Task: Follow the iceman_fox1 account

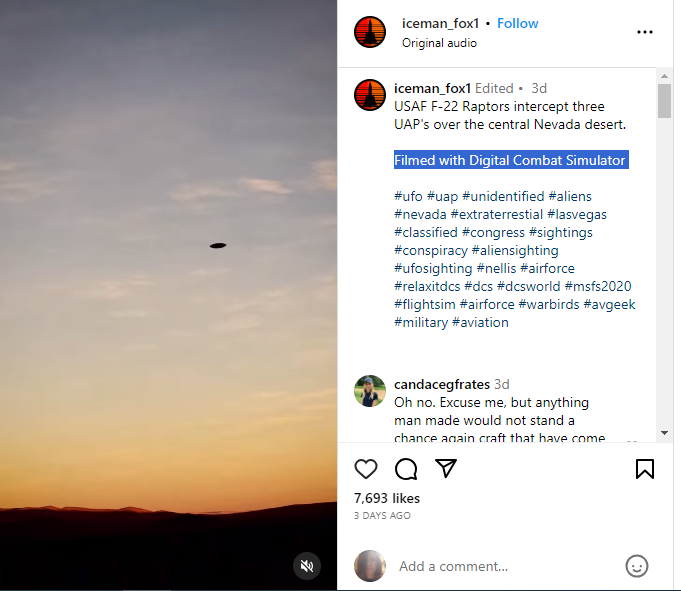Action: coord(518,23)
